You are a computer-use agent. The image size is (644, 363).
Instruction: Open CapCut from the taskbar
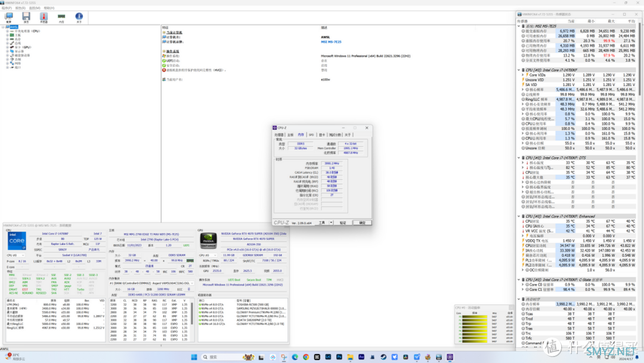(x=317, y=357)
